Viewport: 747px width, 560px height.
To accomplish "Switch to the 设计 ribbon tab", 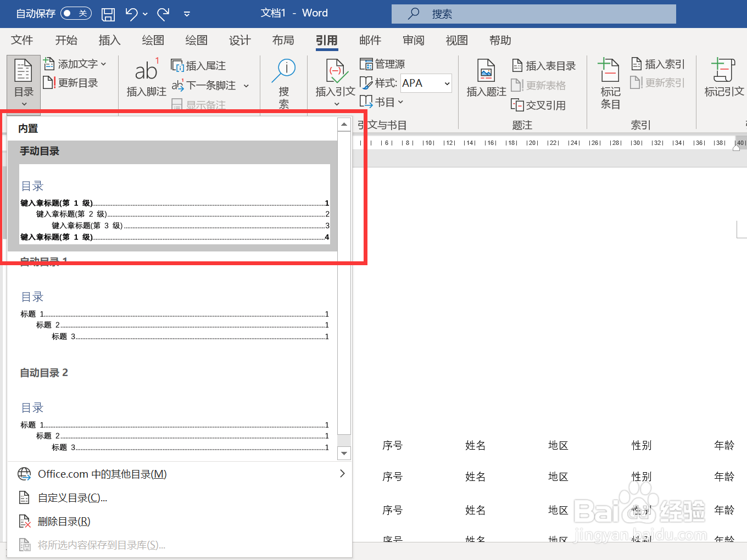I will pos(239,40).
